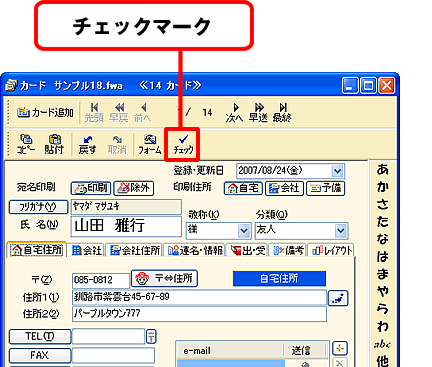Image resolution: width=432 pixels, height=367 pixels.
Task: Jump to last card with 最終
Action: coord(282,113)
